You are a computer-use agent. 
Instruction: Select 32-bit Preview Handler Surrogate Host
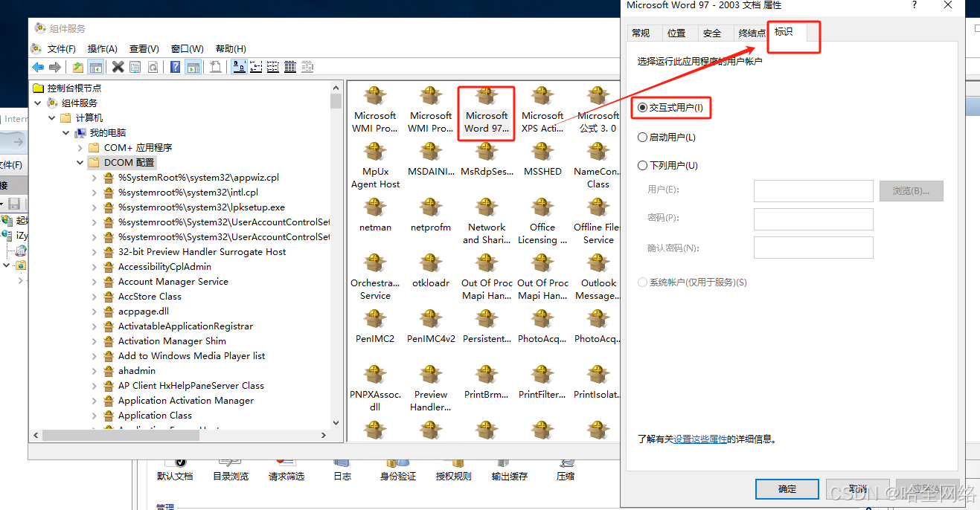coord(202,252)
